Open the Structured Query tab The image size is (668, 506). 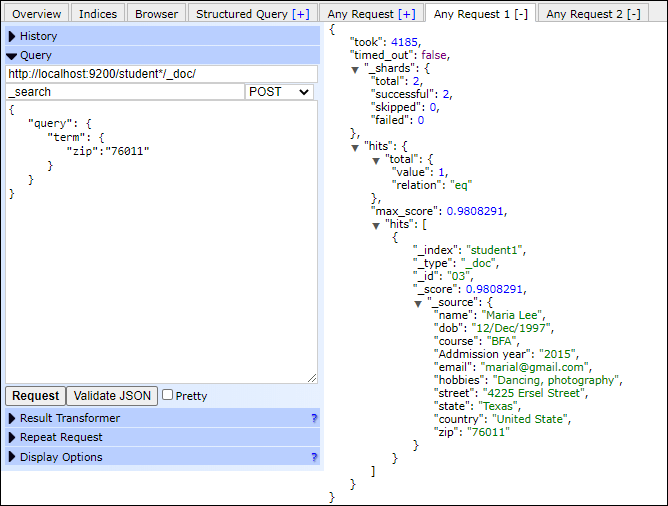[253, 14]
